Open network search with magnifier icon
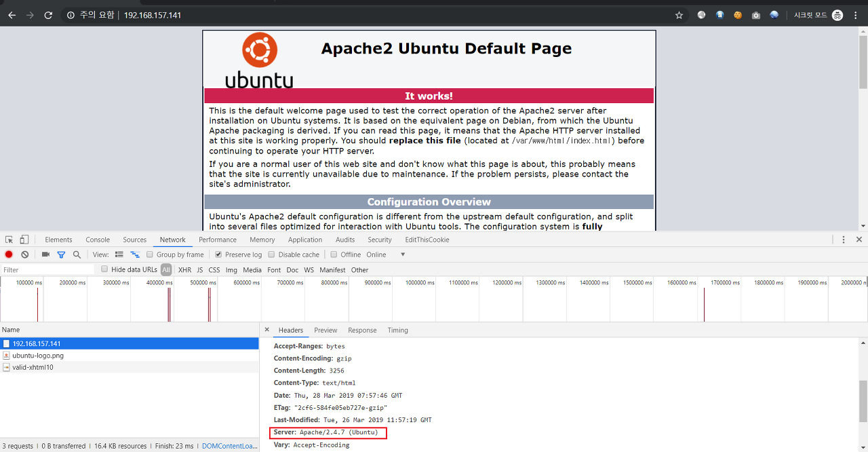Viewport: 868px width, 452px height. coord(77,255)
